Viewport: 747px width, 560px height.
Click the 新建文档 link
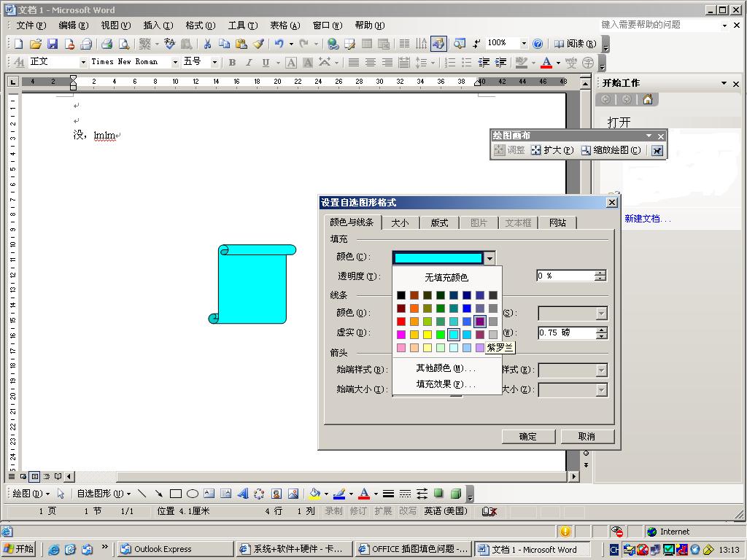point(648,219)
